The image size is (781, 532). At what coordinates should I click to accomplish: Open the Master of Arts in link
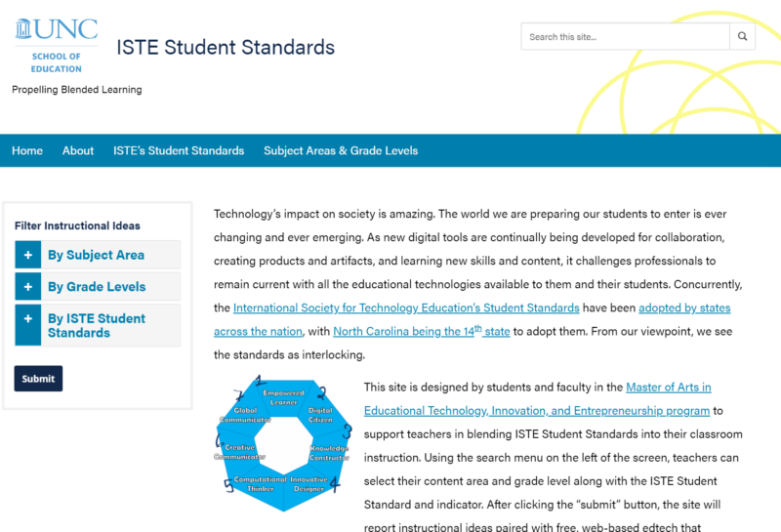pyautogui.click(x=669, y=388)
